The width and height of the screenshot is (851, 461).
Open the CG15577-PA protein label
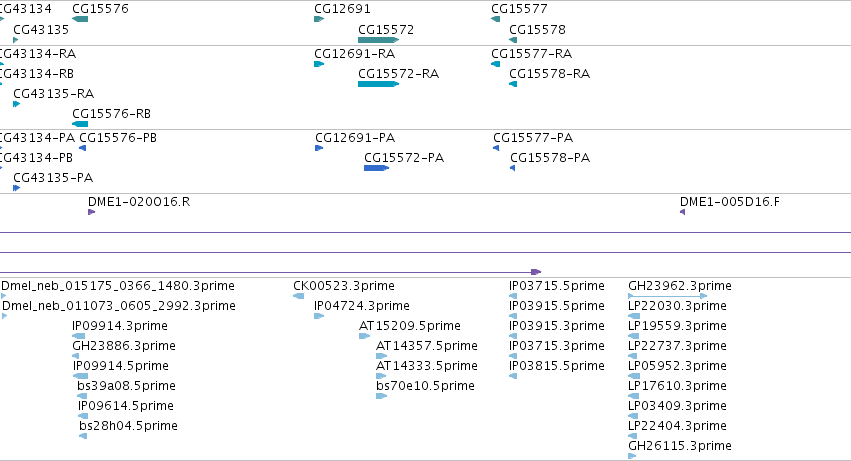click(x=532, y=137)
